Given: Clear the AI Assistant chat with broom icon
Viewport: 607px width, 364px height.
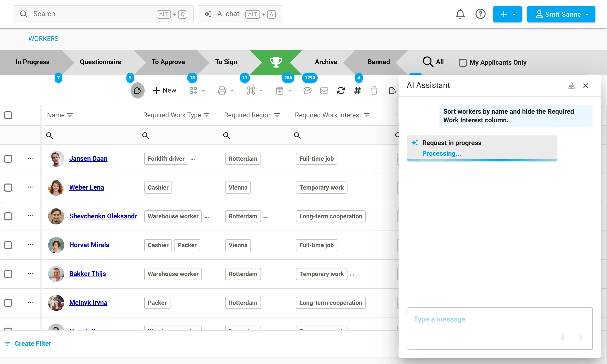Looking at the screenshot, I should tap(571, 86).
